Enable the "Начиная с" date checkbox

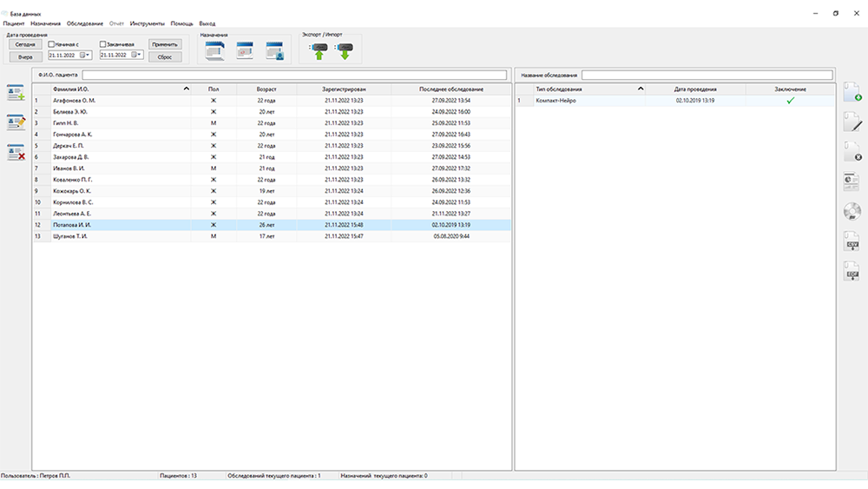point(52,44)
